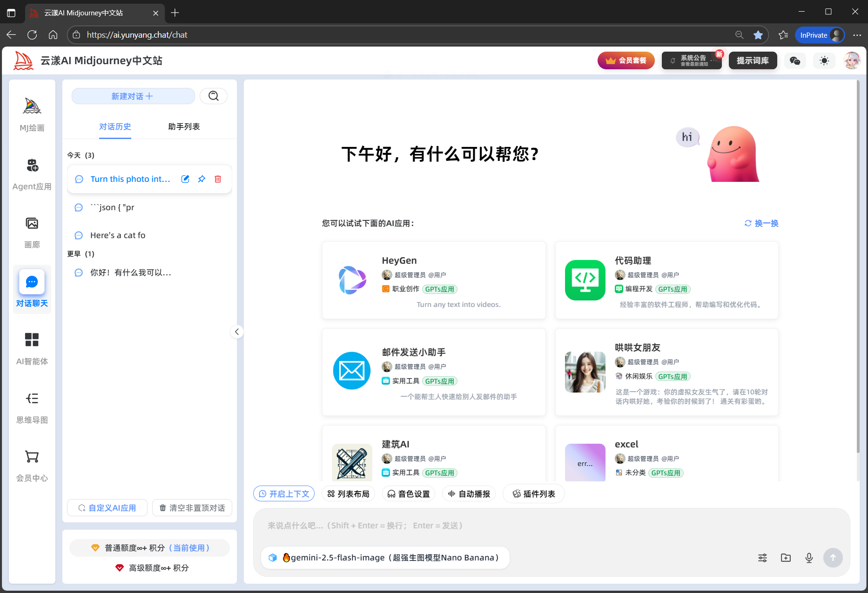The image size is (868, 593).
Task: Click the send message arrow button
Action: [x=833, y=558]
